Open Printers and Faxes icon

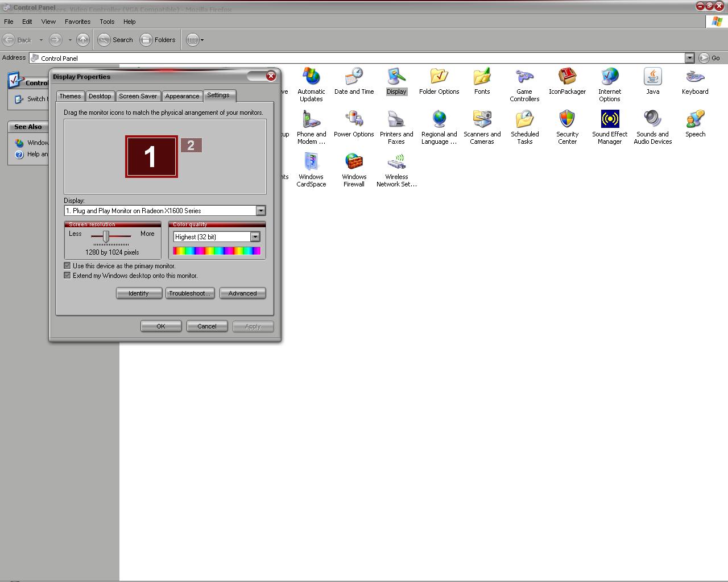(x=396, y=127)
